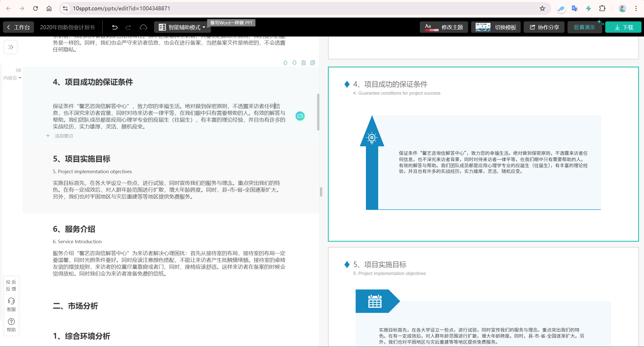Open the Google Translate extension
The height and width of the screenshot is (347, 644).
point(575,8)
